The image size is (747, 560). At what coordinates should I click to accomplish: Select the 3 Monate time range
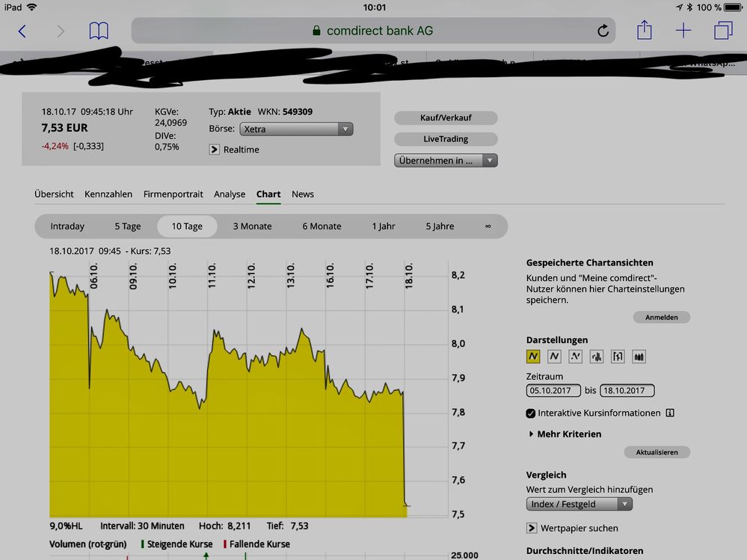point(252,226)
